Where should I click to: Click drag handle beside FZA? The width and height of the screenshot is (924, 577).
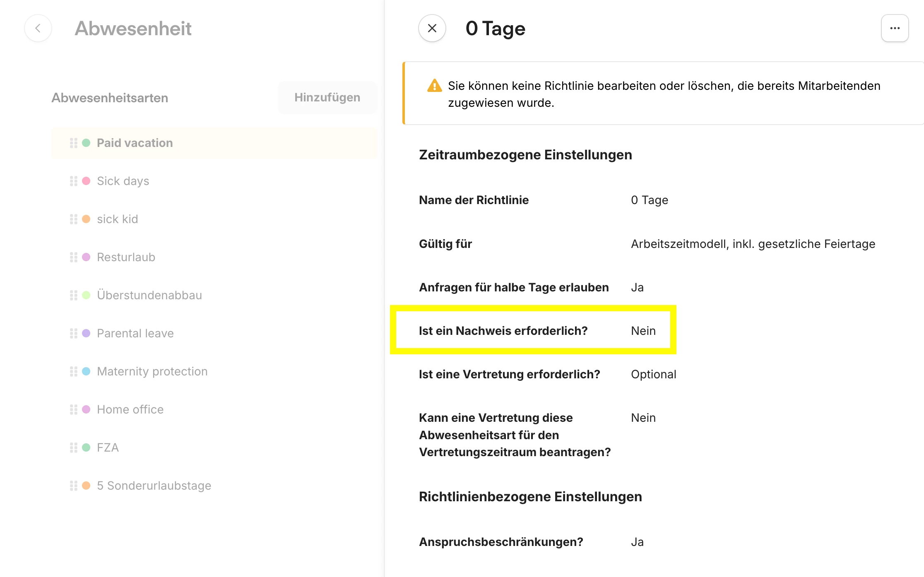[74, 447]
